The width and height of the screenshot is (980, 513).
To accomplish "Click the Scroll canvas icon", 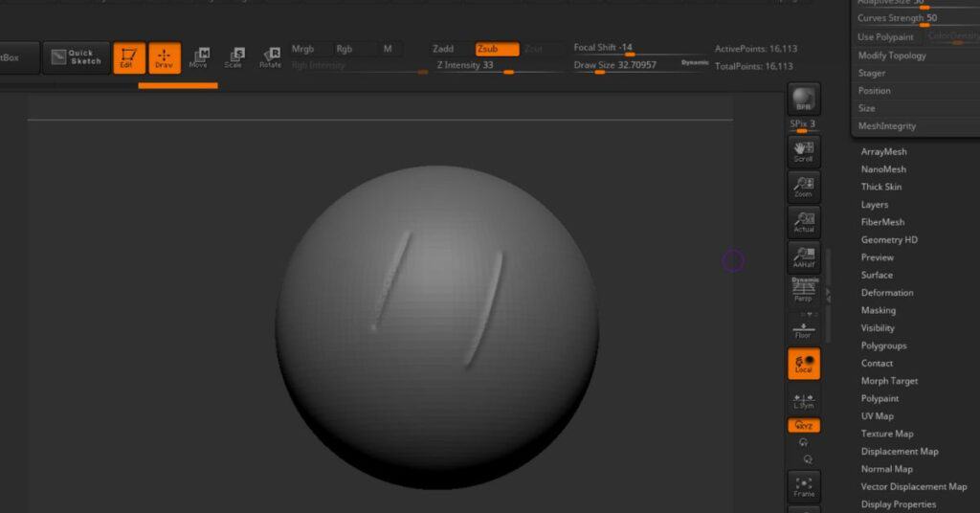I will pyautogui.click(x=804, y=151).
